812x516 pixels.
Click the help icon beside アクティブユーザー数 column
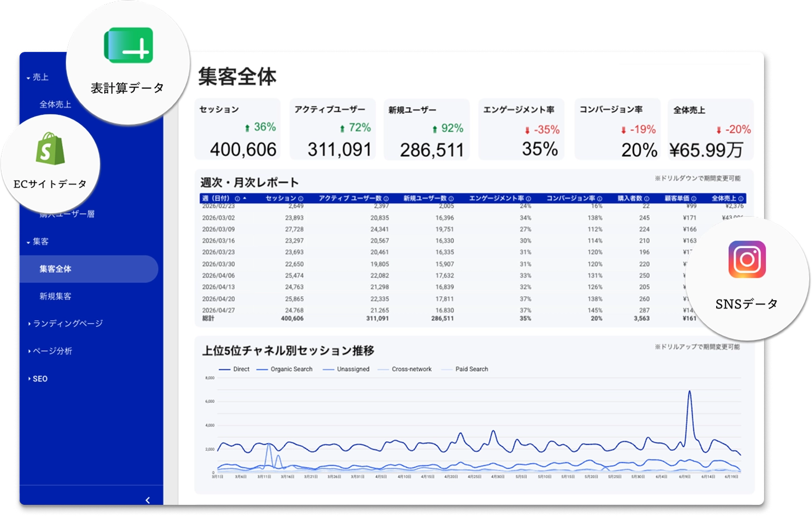click(x=386, y=199)
